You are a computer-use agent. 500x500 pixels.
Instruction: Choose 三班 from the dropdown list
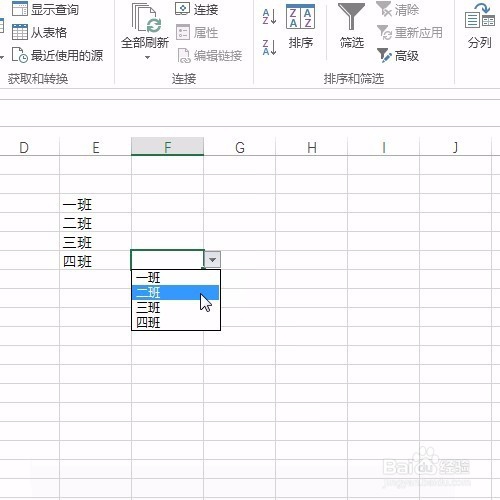tap(176, 307)
